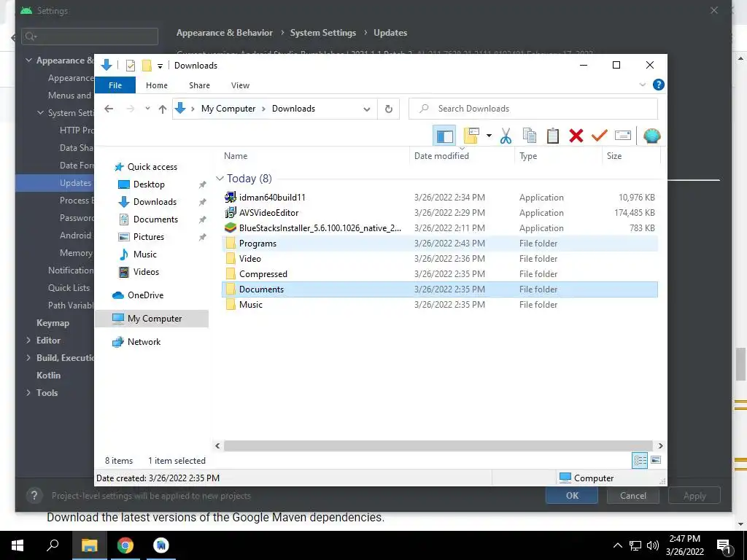Image resolution: width=747 pixels, height=560 pixels.
Task: Select the BlueStacksInstaller file
Action: coord(440,228)
